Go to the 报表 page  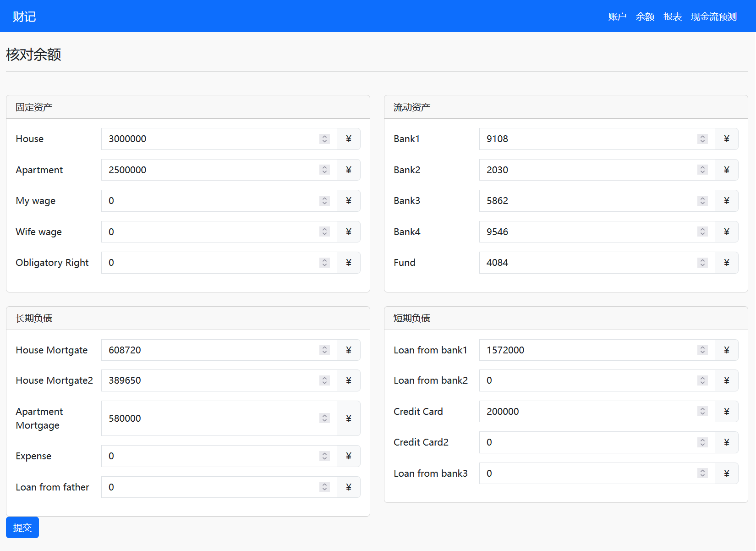tap(672, 17)
